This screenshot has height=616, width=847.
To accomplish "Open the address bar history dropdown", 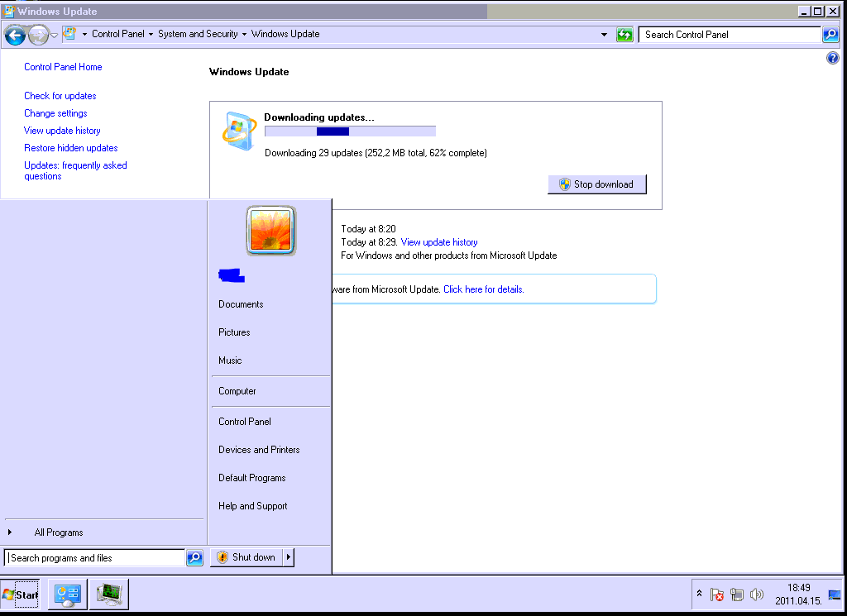I will coord(604,35).
